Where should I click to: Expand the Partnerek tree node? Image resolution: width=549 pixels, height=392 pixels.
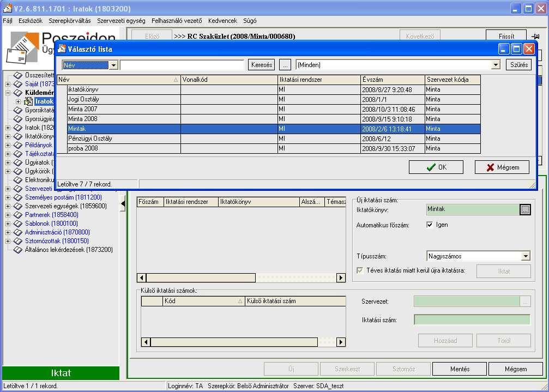pos(8,215)
